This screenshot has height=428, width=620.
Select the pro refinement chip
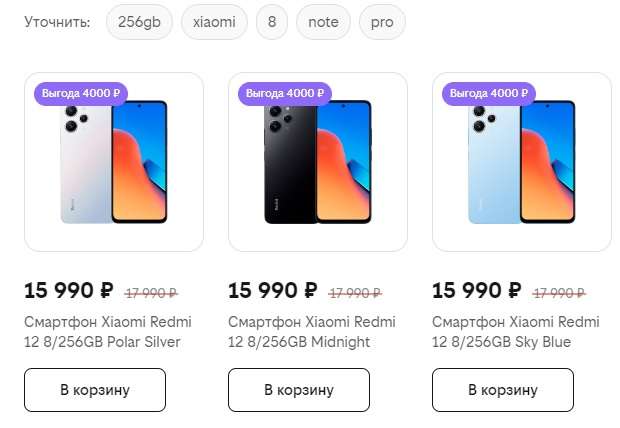(x=382, y=22)
